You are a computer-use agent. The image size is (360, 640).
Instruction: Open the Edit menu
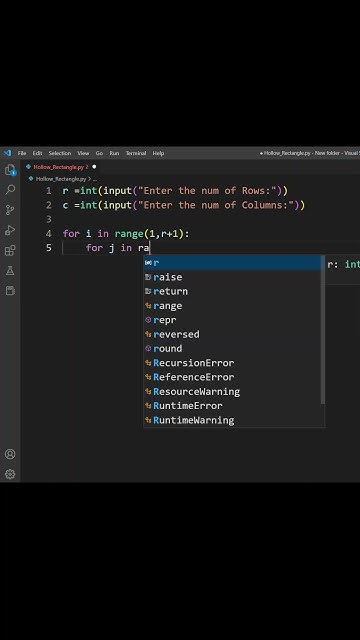pyautogui.click(x=38, y=153)
